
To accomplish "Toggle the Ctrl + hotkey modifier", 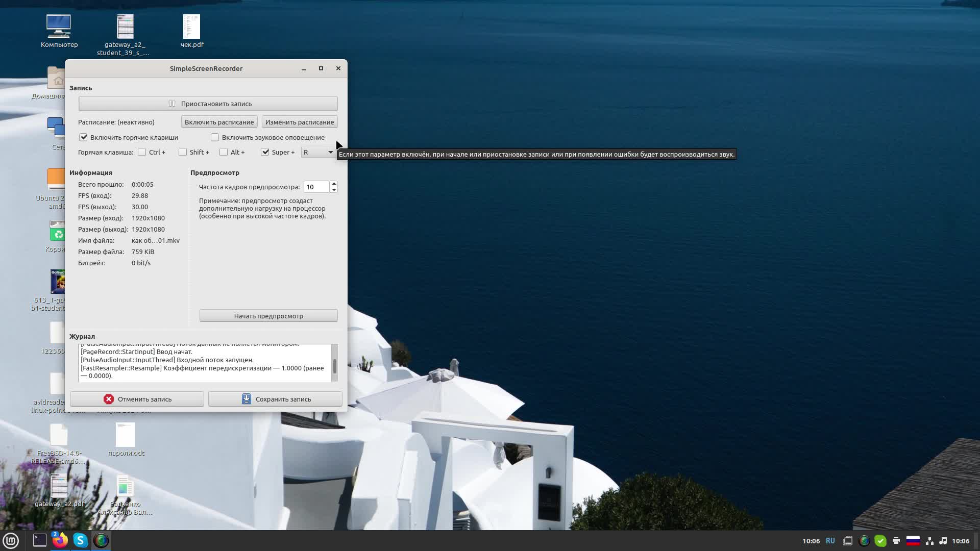I will tap(142, 152).
